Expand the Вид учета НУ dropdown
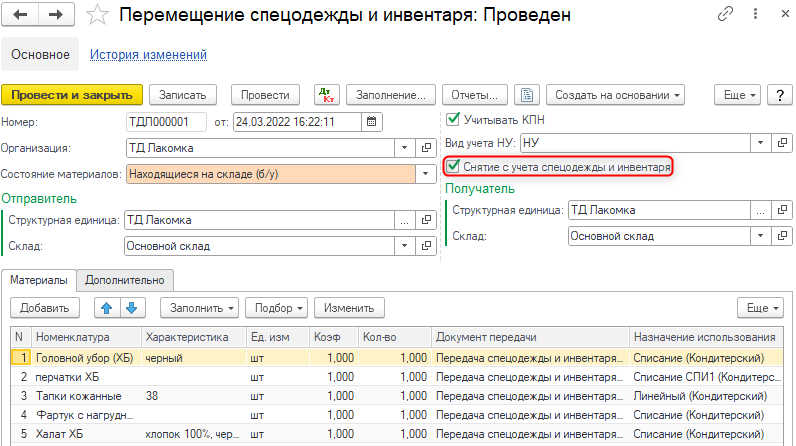 761,143
